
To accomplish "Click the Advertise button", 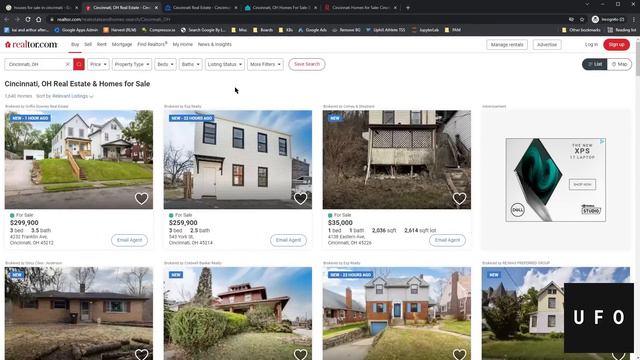I will pos(547,44).
